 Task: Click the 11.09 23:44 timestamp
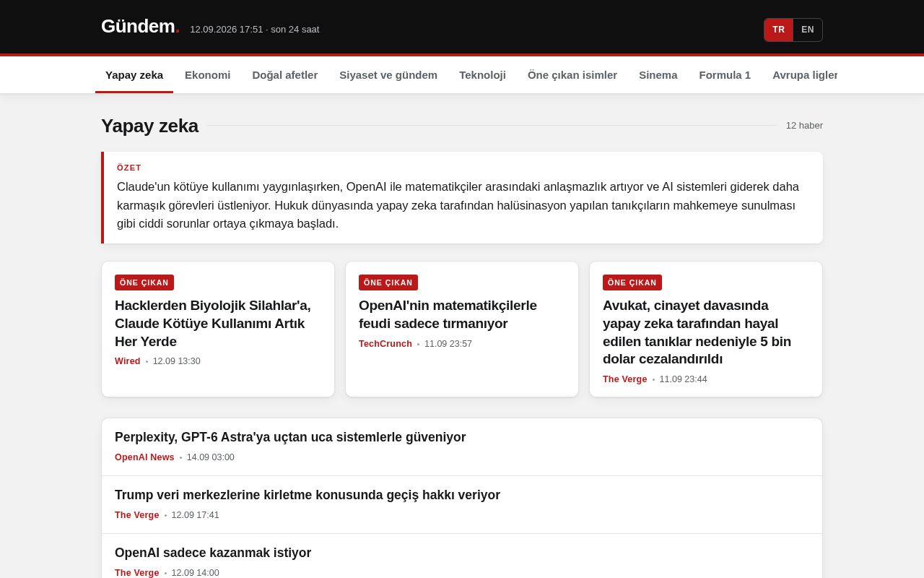(684, 379)
